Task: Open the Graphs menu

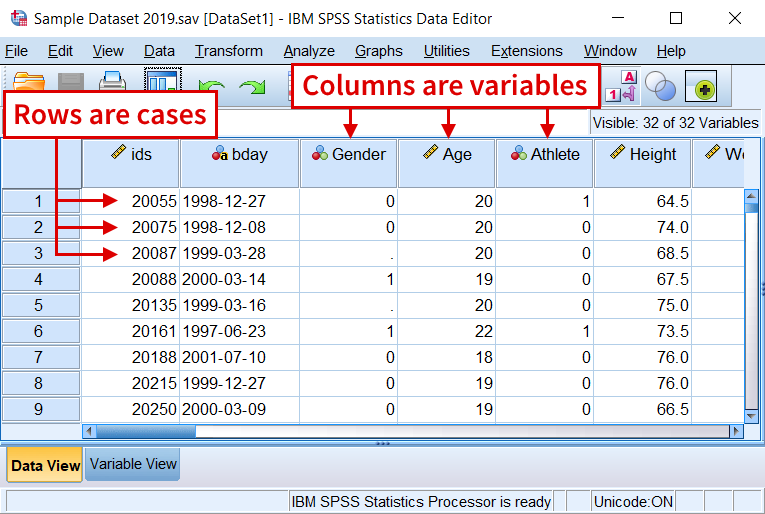Action: click(379, 51)
